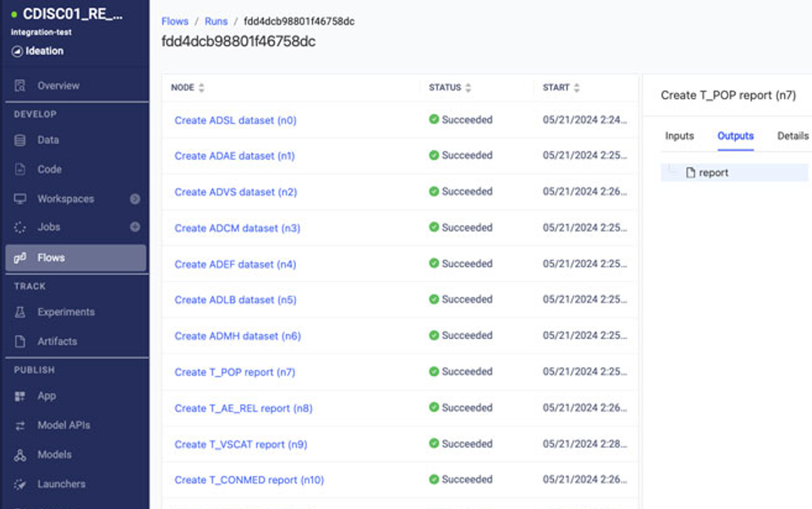Switch to the Inputs tab
The height and width of the screenshot is (509, 812).
click(680, 135)
